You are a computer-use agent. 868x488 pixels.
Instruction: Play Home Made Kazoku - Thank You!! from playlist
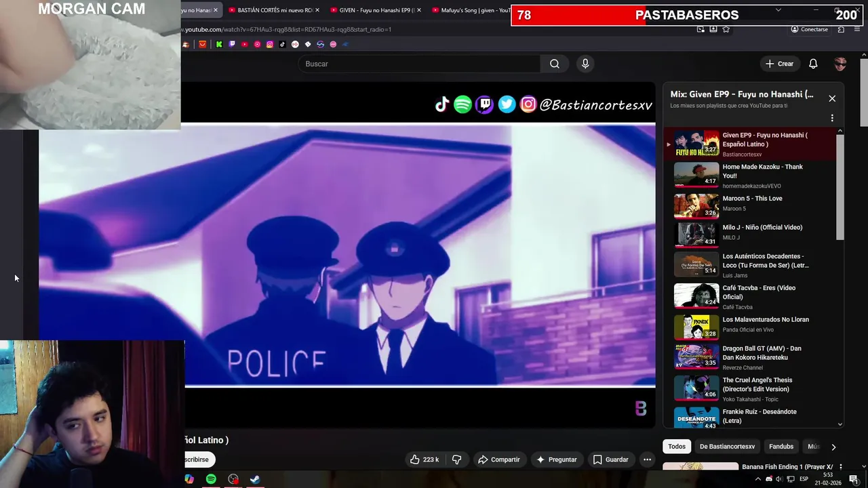[x=753, y=176]
